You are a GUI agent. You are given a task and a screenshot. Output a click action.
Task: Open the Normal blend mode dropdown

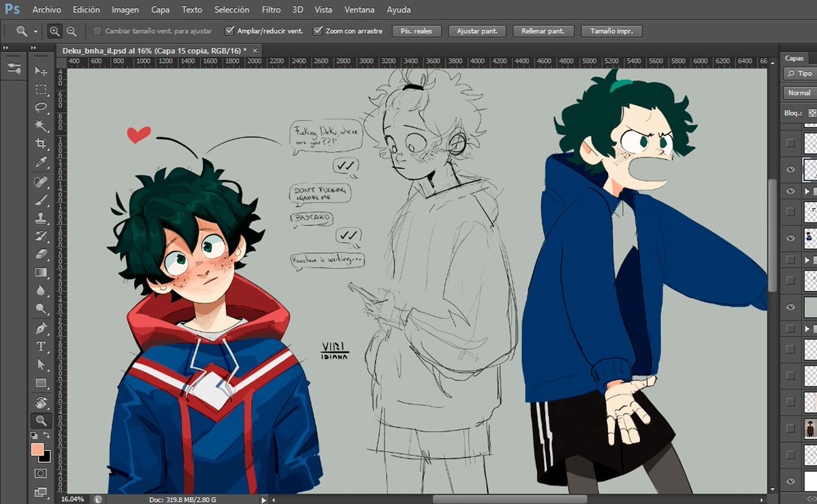click(x=800, y=93)
